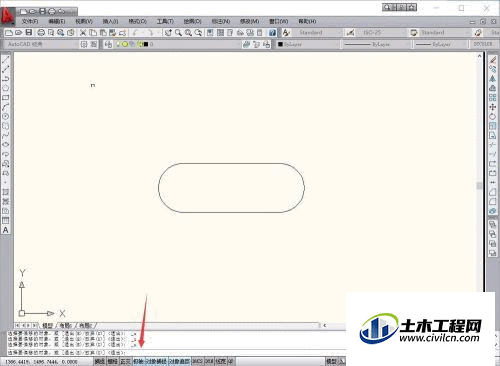Open the text style Standard dropdown
Image resolution: width=500 pixels, height=366 pixels.
[317, 32]
